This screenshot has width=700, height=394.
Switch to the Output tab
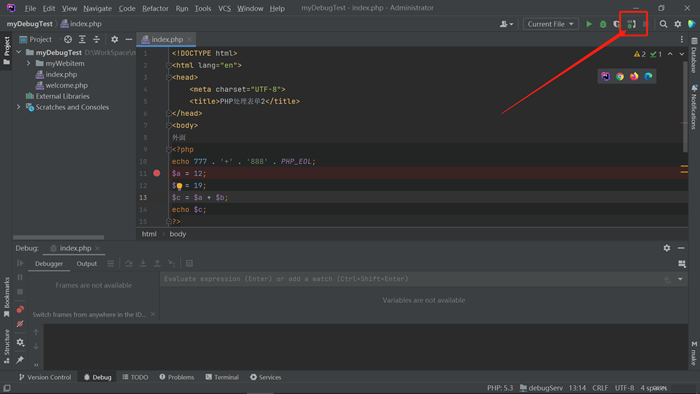click(x=87, y=264)
